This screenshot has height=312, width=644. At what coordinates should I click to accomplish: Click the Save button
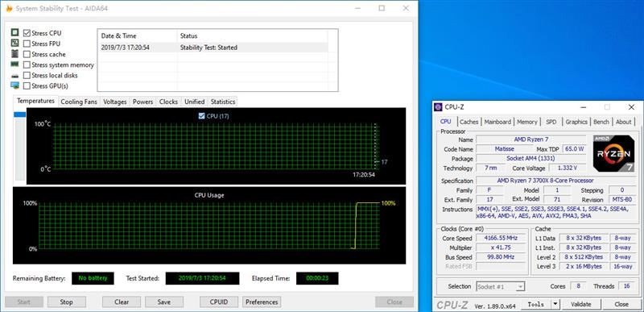point(164,302)
